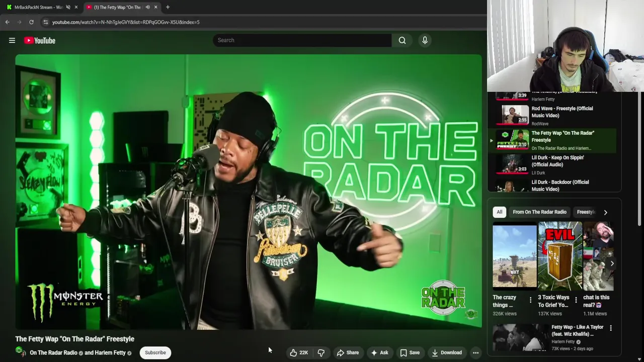Open options for Like A Taylor video
The image size is (644, 362).
(611, 328)
